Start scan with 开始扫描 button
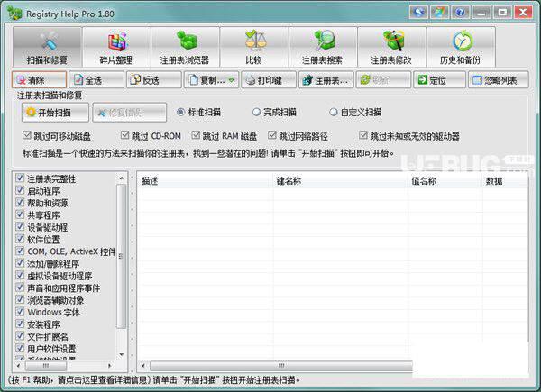 [55, 113]
